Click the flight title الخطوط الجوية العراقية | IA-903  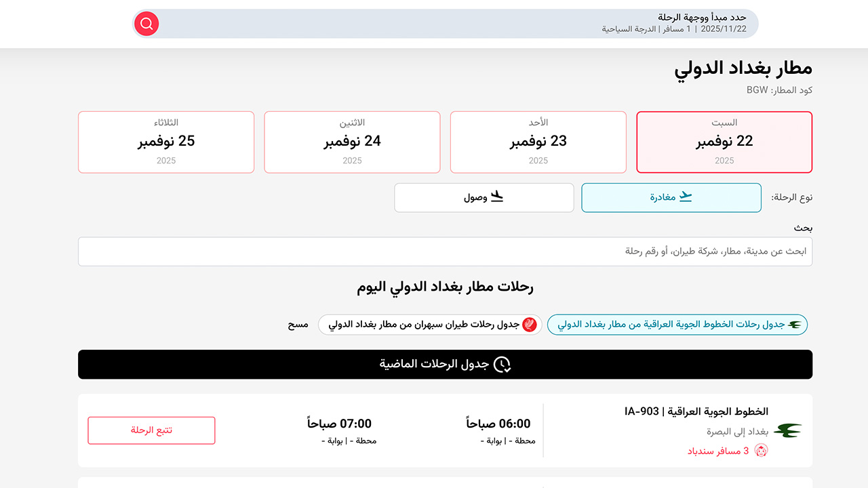click(x=696, y=411)
